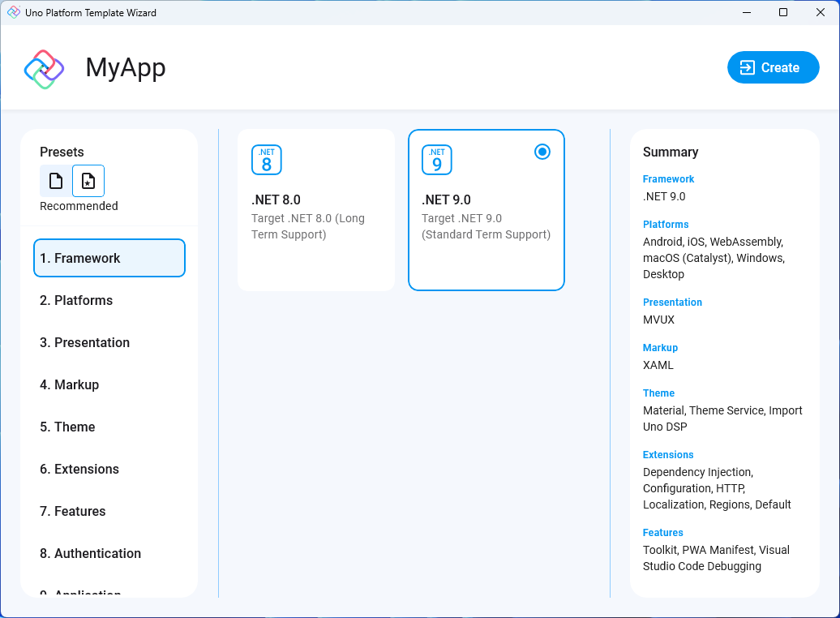This screenshot has height=618, width=840.
Task: Click the .NET 8 badge icon
Action: 266,160
